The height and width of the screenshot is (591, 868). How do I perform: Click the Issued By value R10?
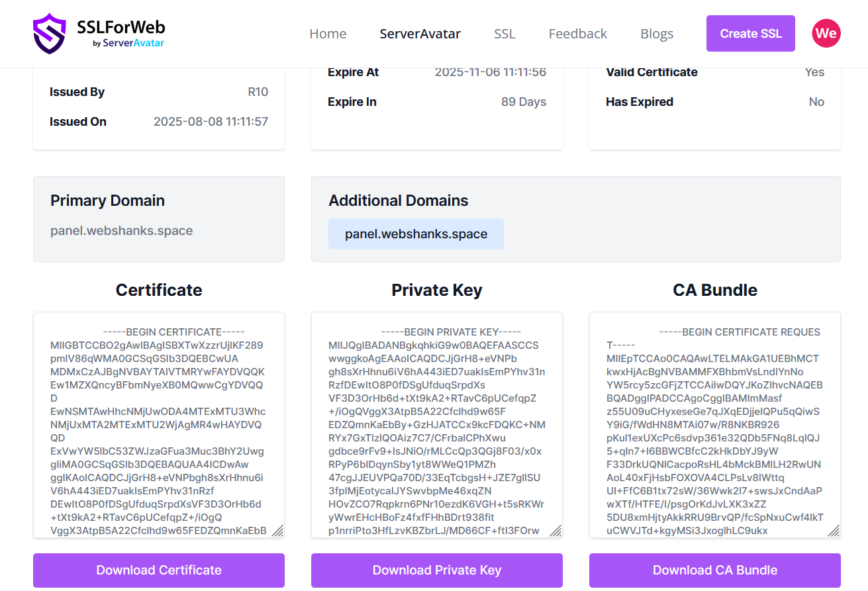[258, 92]
